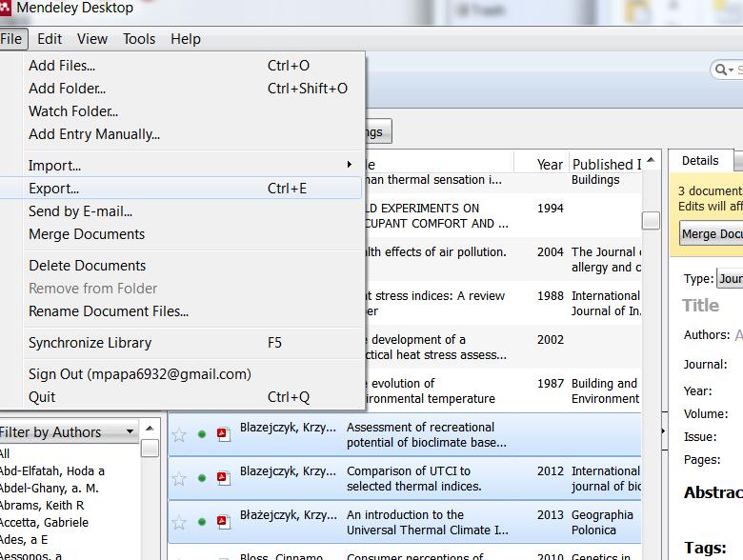
Task: Filter by author Ades, a E
Action: tap(70, 539)
